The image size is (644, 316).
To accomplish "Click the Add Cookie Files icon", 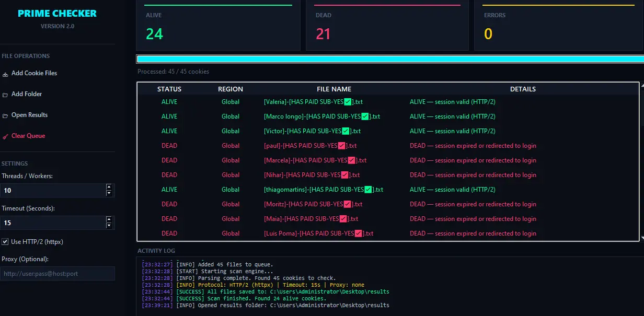I will 5,74.
